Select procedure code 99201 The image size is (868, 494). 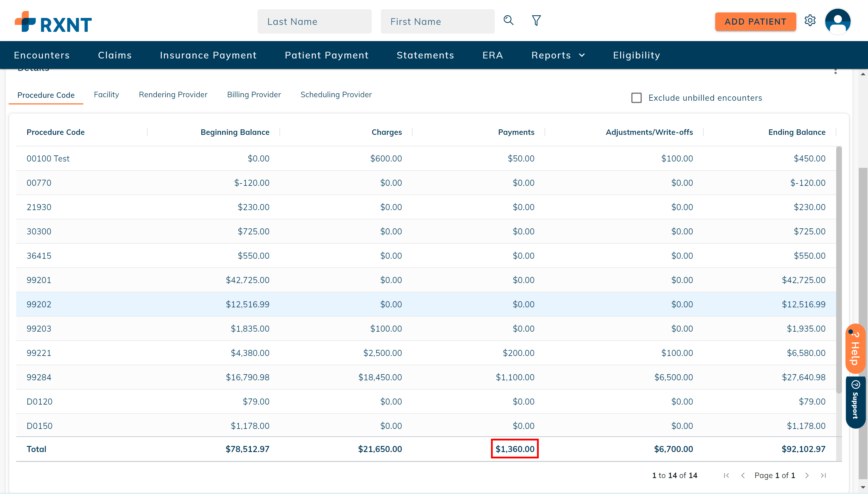click(x=426, y=280)
